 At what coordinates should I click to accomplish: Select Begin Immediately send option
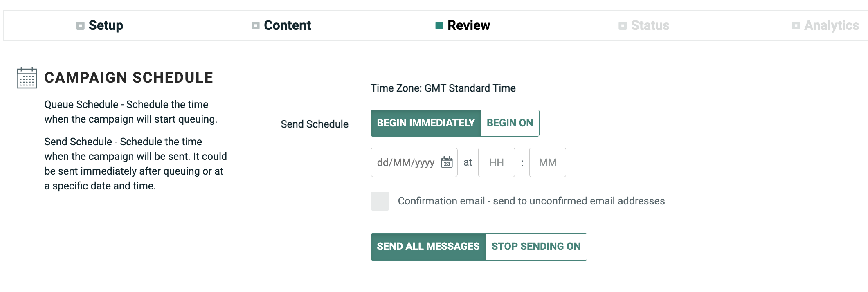(425, 123)
